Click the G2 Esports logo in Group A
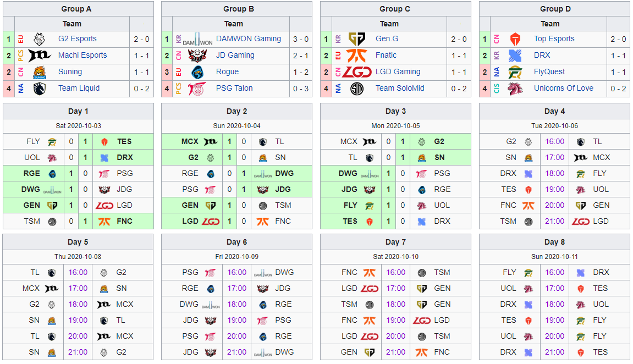This screenshot has width=633, height=364. (x=39, y=39)
